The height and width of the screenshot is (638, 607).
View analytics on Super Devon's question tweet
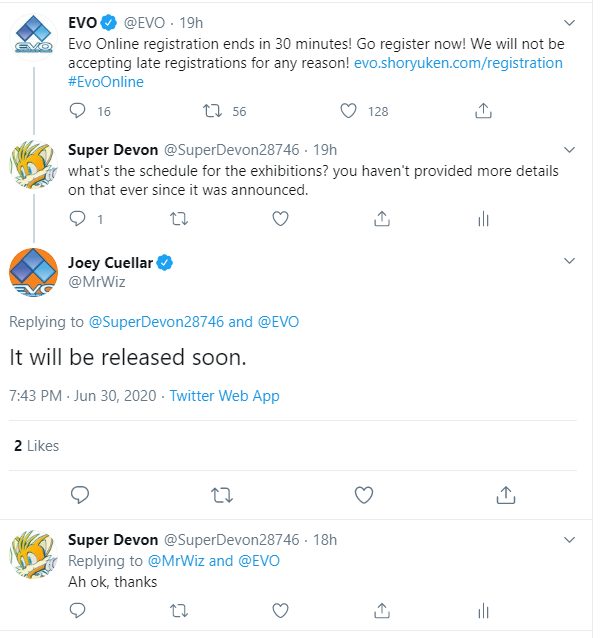click(483, 219)
